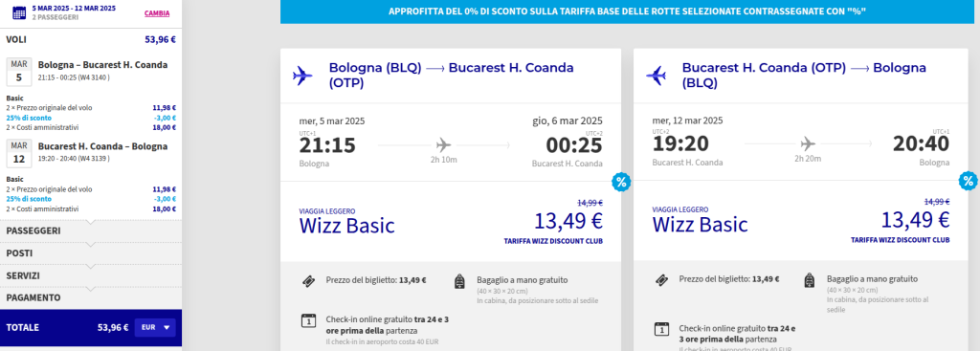Expand the Passeggeri section
The width and height of the screenshot is (980, 351).
click(x=91, y=231)
